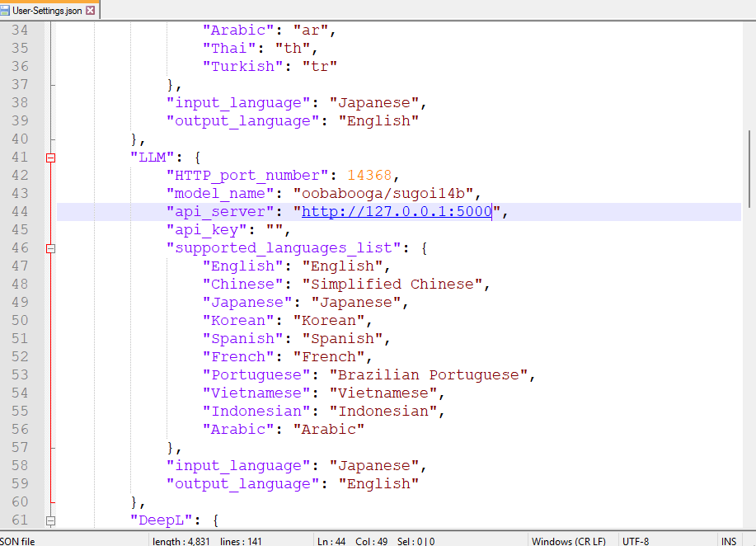Click the "Indonesian" key on line 55

pos(256,411)
